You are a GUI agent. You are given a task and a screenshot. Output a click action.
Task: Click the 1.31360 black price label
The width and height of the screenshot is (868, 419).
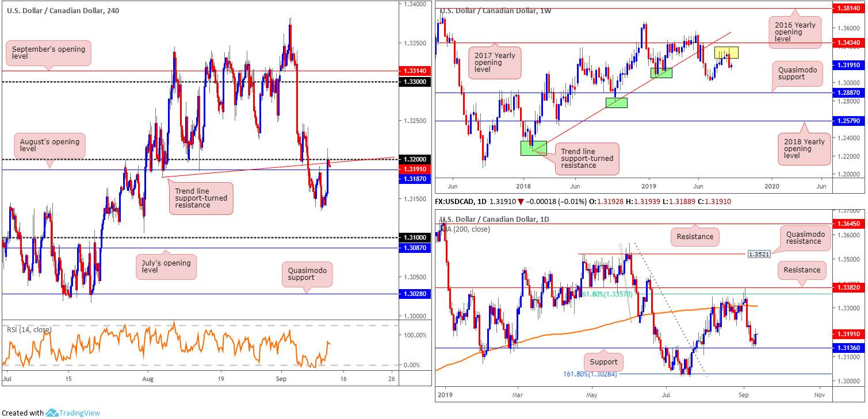[x=848, y=347]
